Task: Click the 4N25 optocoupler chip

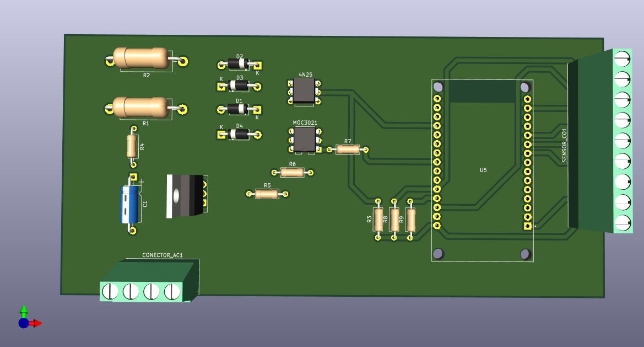Action: [304, 90]
